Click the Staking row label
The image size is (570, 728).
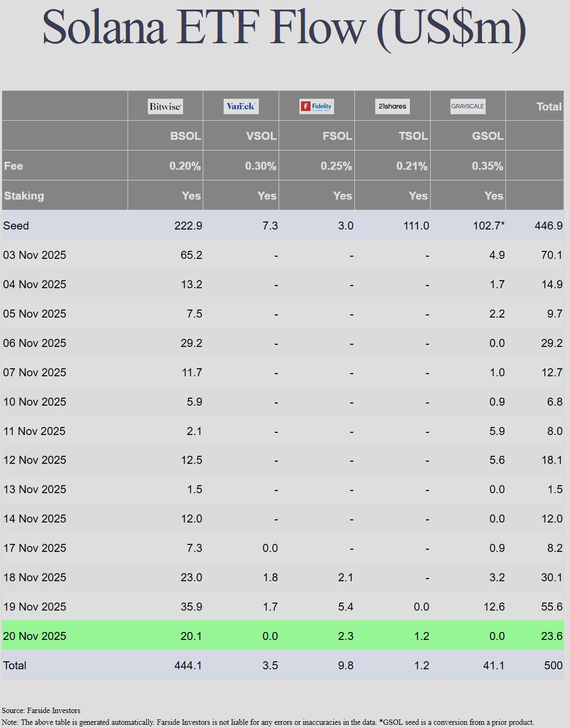(x=24, y=196)
